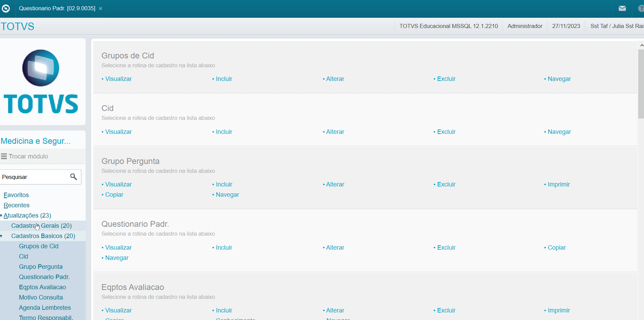
Task: Click Incluir under the Cid section
Action: 224,132
